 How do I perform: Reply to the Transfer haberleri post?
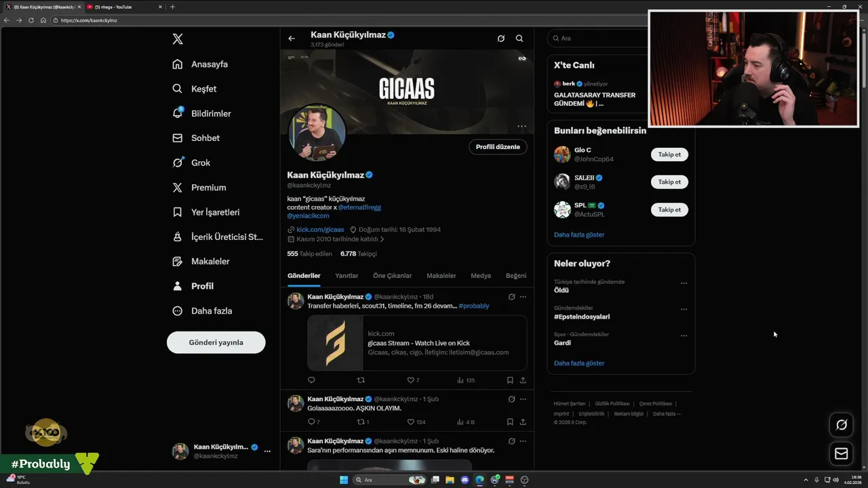[x=312, y=380]
